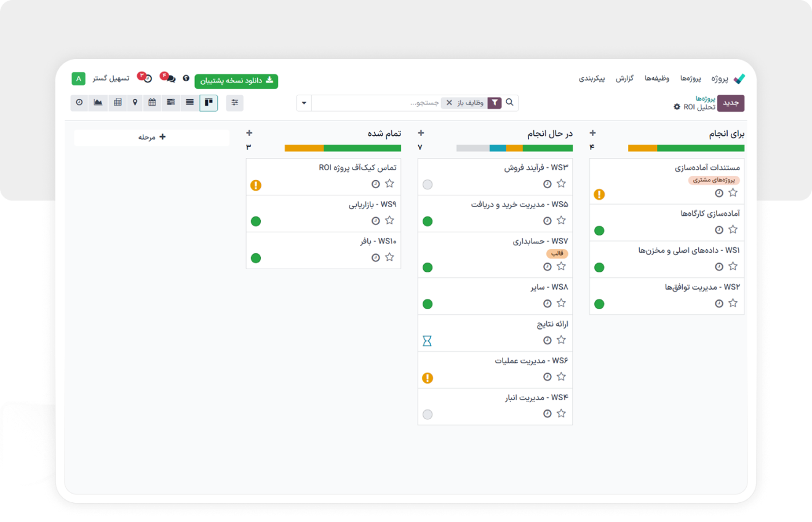Screen dimensions: 812x522
Task: Star the مستندات آماده‌سازی task
Action: (x=733, y=192)
